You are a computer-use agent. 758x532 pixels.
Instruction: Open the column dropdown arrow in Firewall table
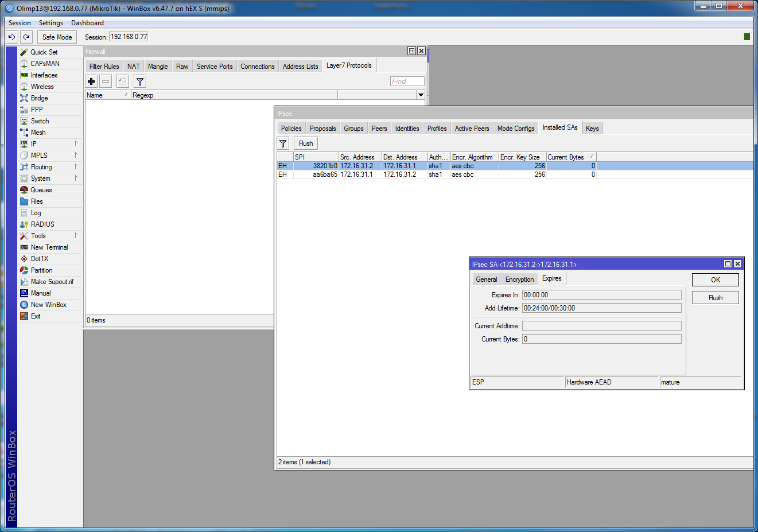[421, 95]
